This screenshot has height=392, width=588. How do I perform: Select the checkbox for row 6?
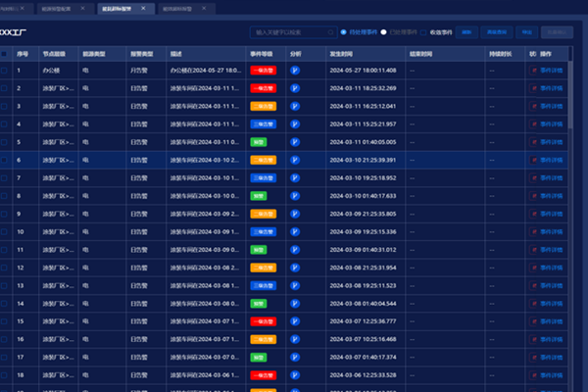(x=4, y=160)
